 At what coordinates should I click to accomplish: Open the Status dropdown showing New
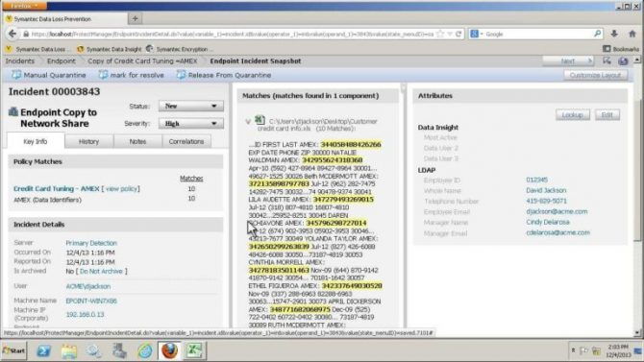pyautogui.click(x=191, y=106)
